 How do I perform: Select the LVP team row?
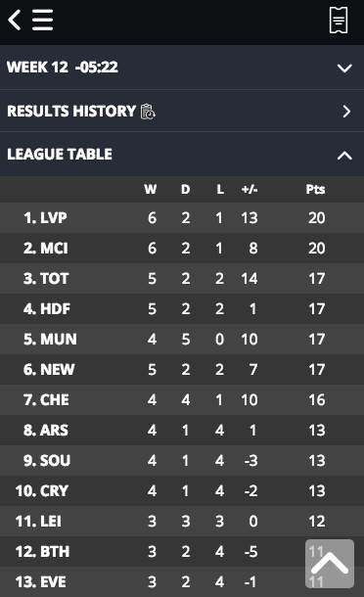(x=182, y=218)
